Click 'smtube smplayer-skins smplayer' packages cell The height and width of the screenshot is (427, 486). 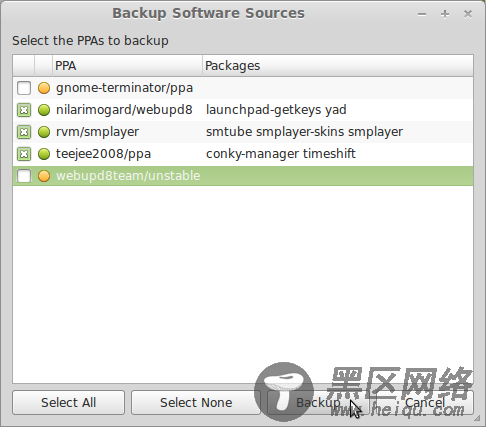304,132
